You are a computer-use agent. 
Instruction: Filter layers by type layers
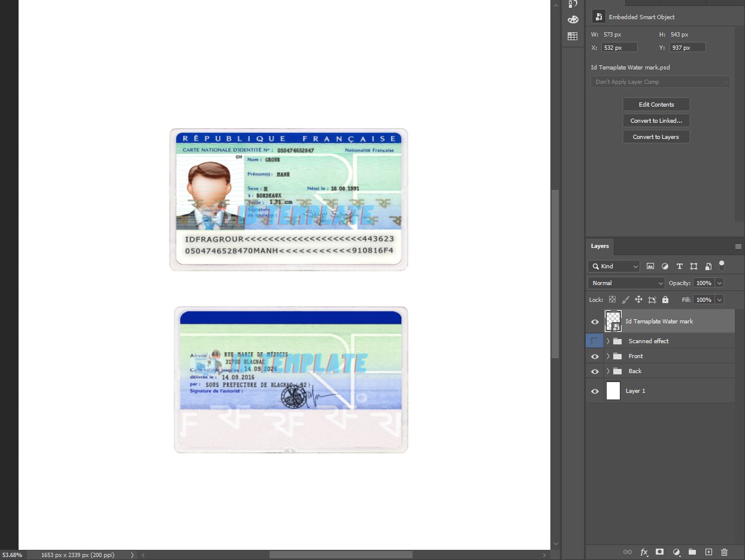tap(679, 267)
